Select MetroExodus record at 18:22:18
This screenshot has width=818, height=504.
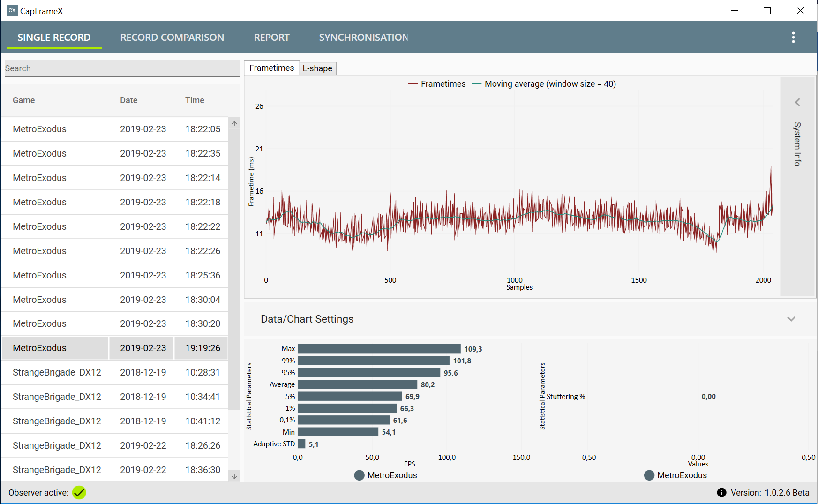[x=115, y=202]
